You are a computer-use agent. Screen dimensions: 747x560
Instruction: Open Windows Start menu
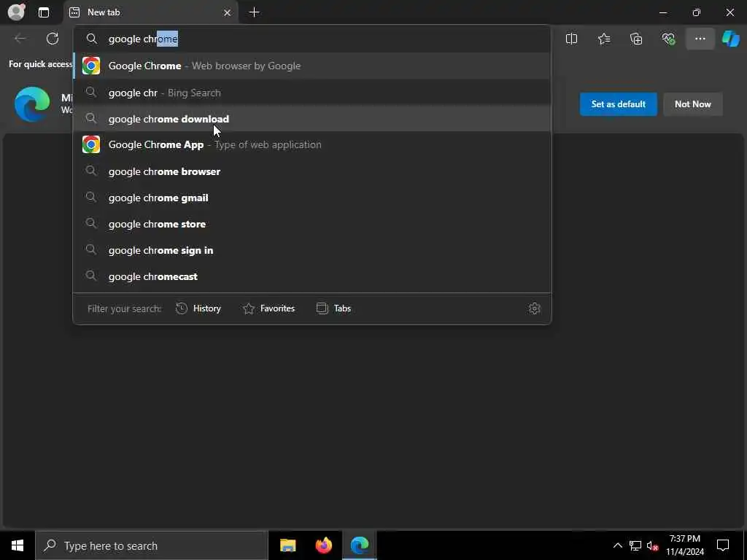pos(18,545)
